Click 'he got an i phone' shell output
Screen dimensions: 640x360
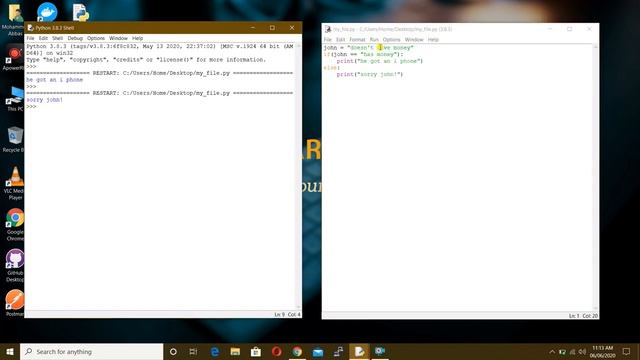(55, 80)
